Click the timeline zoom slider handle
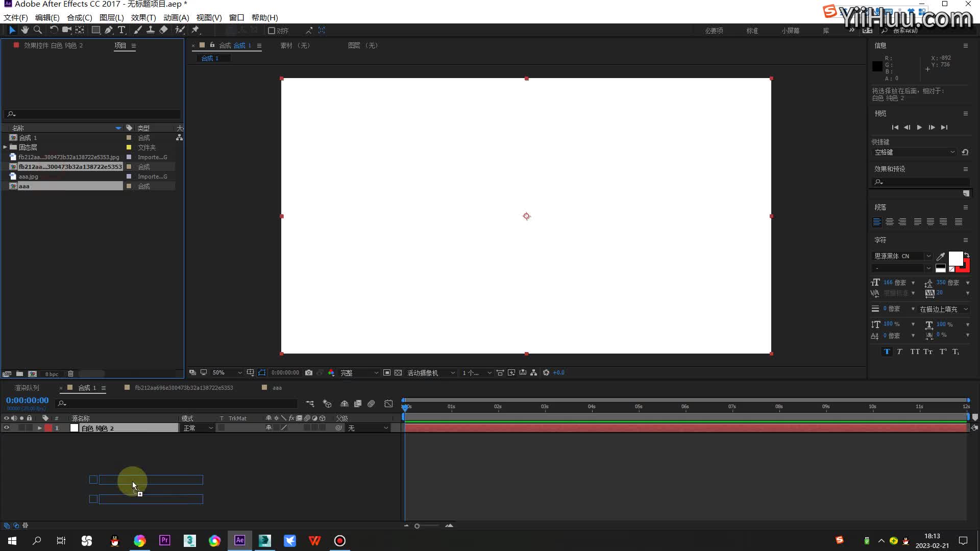Viewport: 980px width, 551px height. pos(417,526)
